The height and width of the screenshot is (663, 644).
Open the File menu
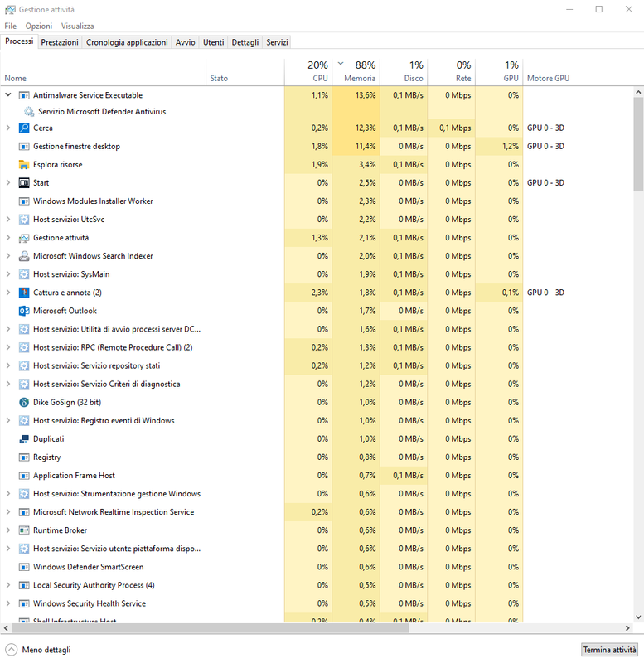[11, 27]
